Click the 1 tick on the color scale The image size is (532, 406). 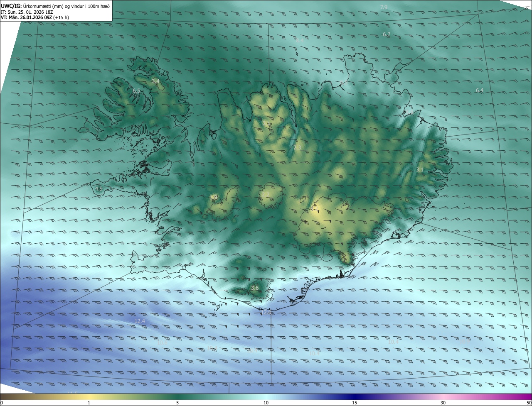(89, 403)
